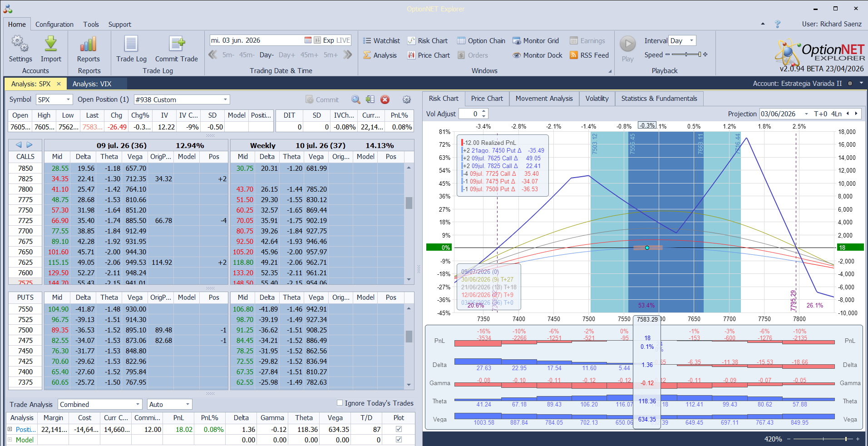Switch to the Volatility tab
The height and width of the screenshot is (446, 868).
coord(597,99)
